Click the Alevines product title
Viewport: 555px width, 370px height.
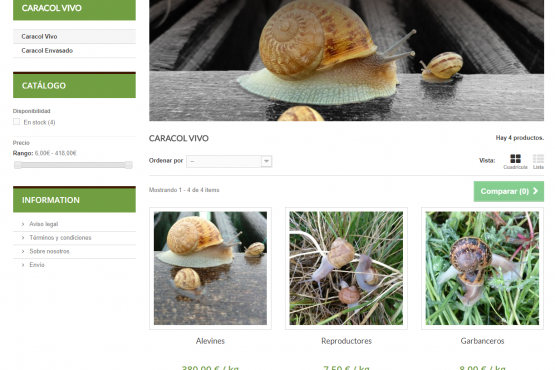(x=210, y=341)
